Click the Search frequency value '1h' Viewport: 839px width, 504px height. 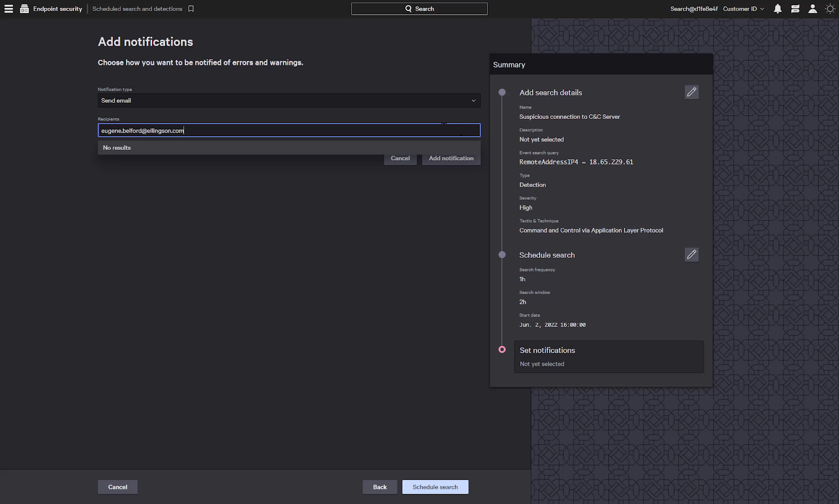coord(522,279)
